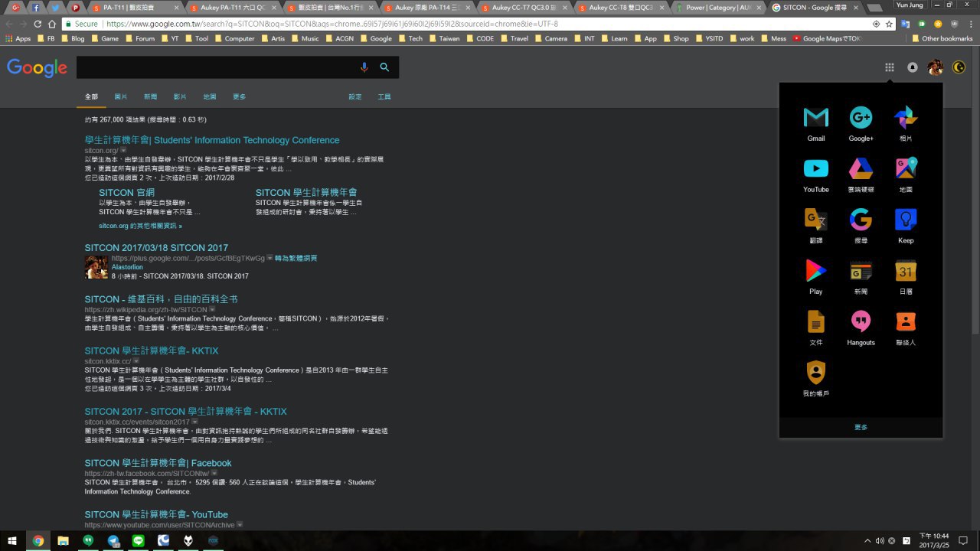Switch to the 圖片 images tab
Screen dimensions: 980x551
[121, 97]
